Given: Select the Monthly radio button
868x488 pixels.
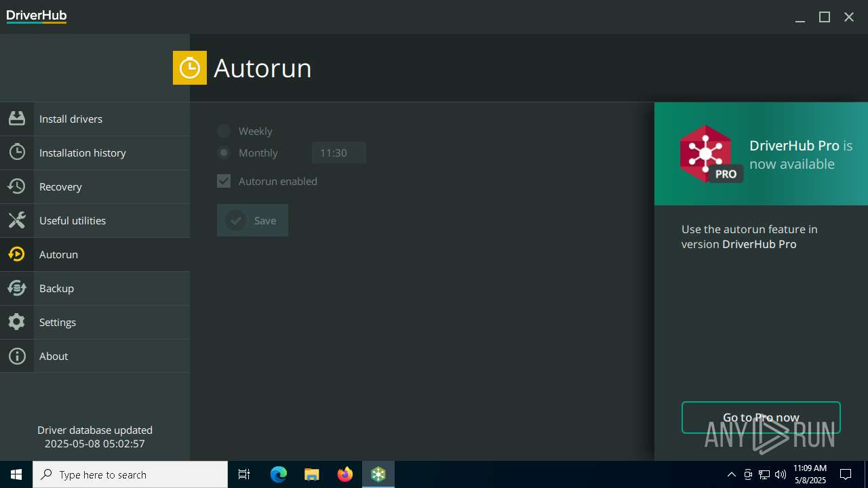Looking at the screenshot, I should 224,152.
